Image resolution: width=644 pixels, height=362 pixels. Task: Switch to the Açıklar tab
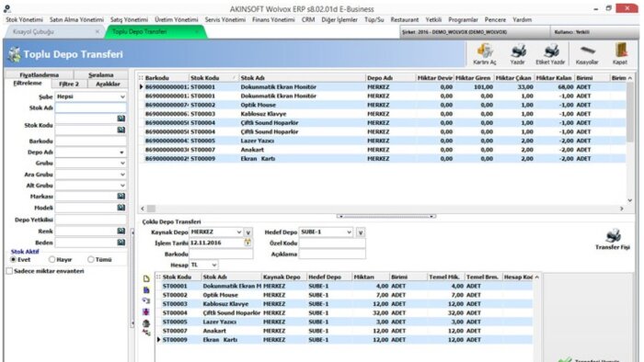point(108,84)
